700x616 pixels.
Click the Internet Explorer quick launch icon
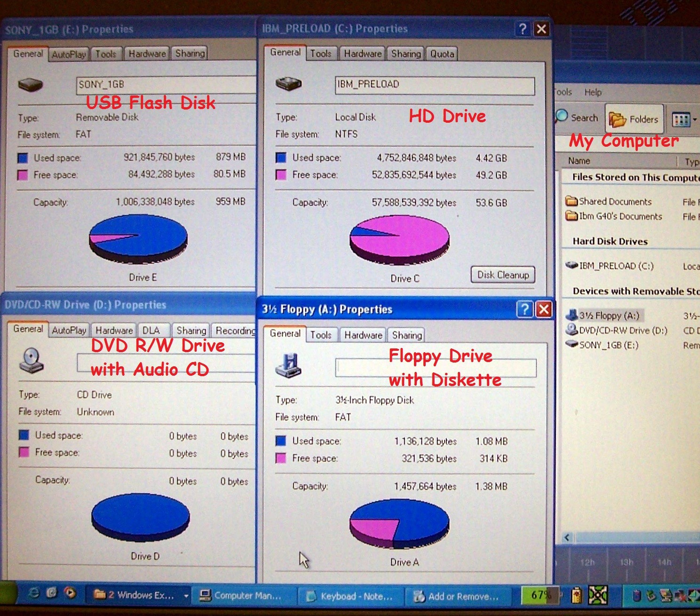[x=34, y=593]
